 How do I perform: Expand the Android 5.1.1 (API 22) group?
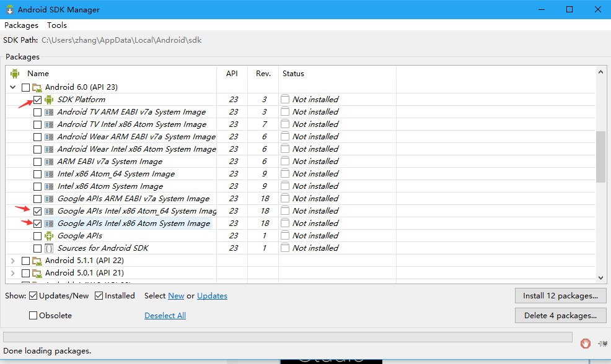13,261
